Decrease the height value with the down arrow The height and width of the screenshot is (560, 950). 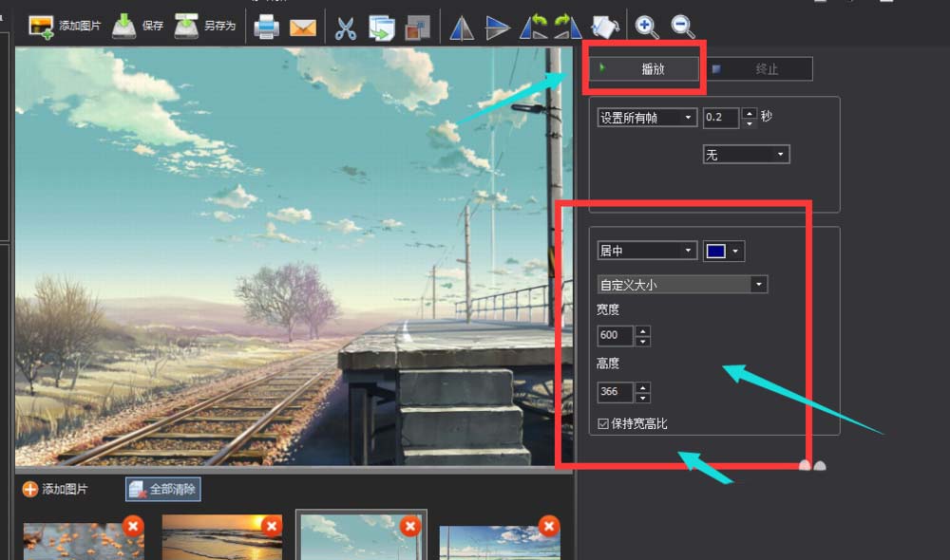[643, 397]
